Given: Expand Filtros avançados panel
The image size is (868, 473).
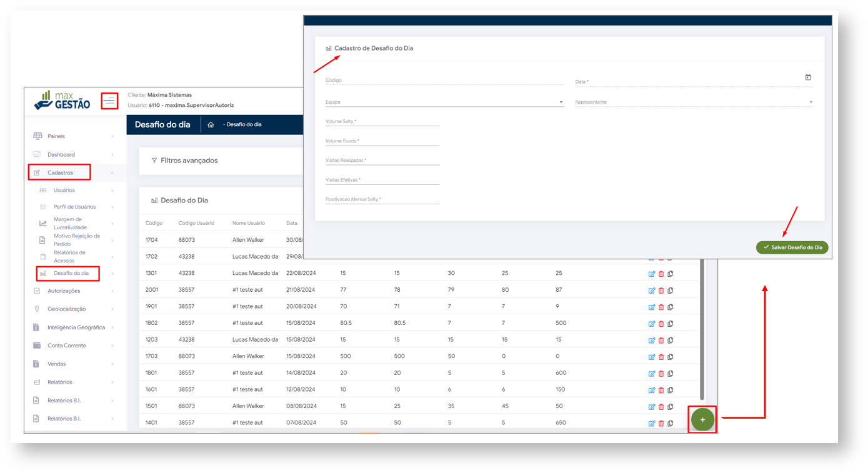Looking at the screenshot, I should 189,161.
